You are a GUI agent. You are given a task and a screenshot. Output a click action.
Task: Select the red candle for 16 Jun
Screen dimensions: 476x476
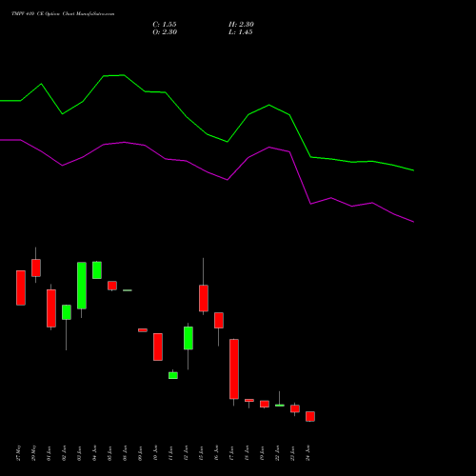[219, 321]
